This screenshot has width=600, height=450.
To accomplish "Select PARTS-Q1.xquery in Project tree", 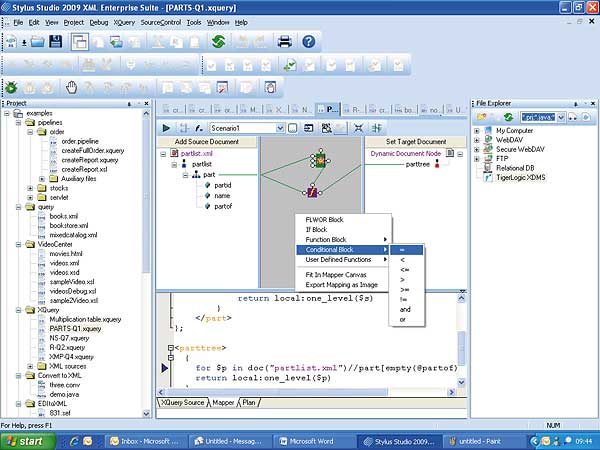I will click(x=75, y=329).
